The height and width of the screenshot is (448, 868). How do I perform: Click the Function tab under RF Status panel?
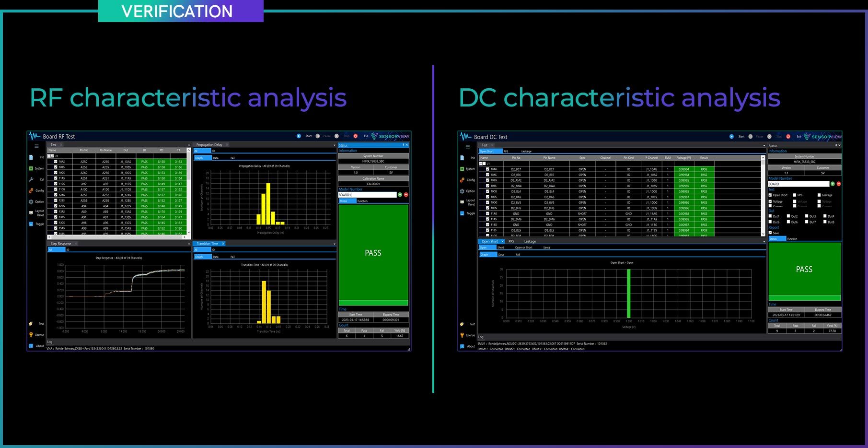(362, 201)
